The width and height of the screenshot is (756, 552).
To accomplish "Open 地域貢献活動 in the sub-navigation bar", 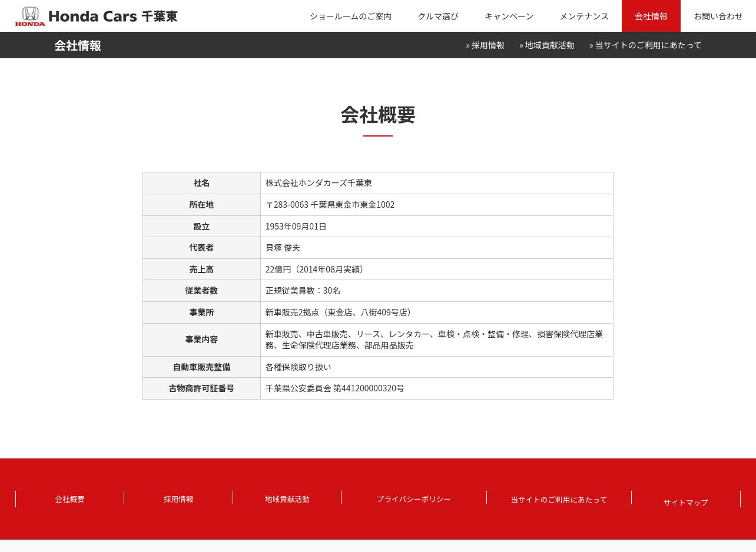I will [x=547, y=45].
